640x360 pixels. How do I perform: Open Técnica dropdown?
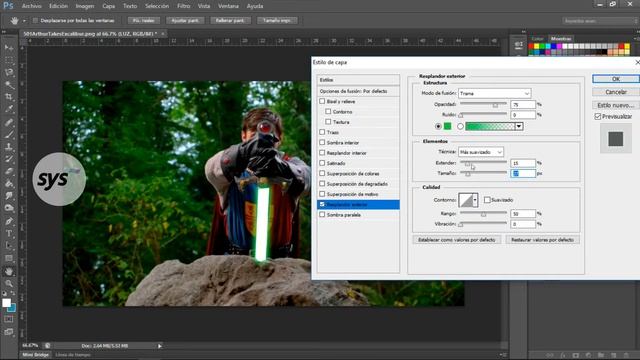(x=481, y=152)
